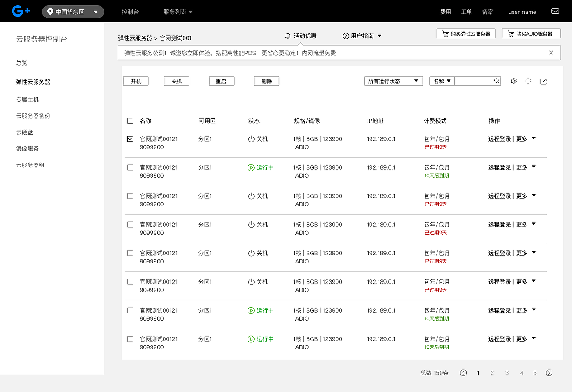Click the 操作 column header
Image resolution: width=572 pixels, height=392 pixels.
pyautogui.click(x=494, y=121)
